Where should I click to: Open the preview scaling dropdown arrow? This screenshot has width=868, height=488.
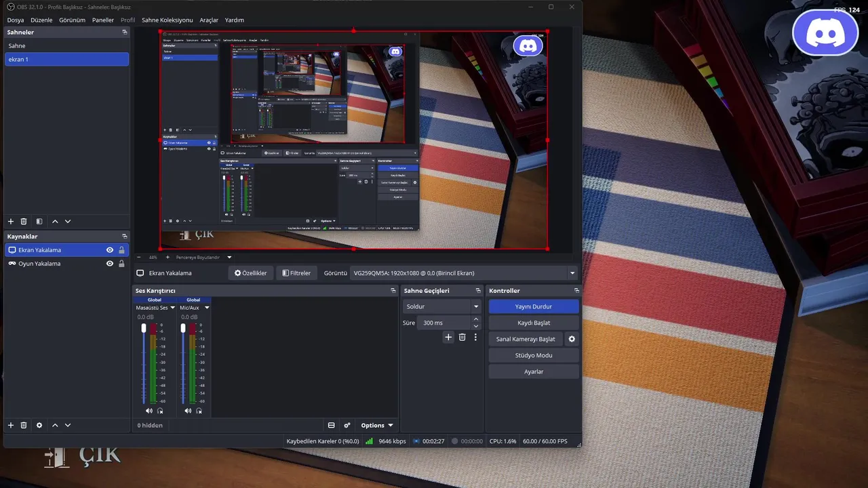point(229,258)
